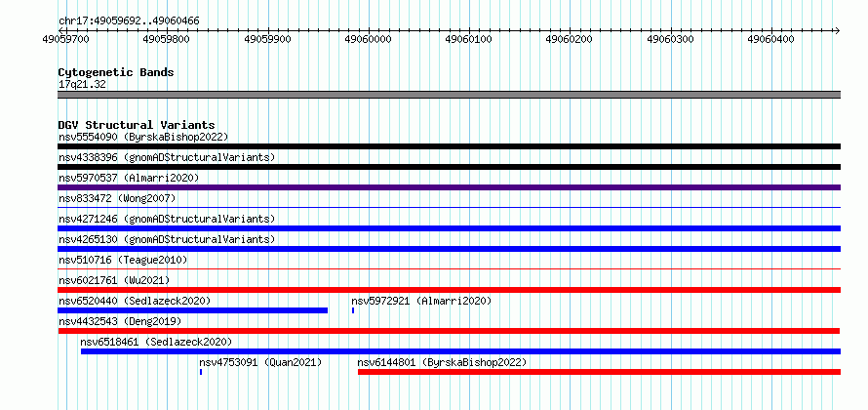Viewport: 868px width, 410px height.
Task: Click the blue bar under nsv4271246
Action: 449,228
